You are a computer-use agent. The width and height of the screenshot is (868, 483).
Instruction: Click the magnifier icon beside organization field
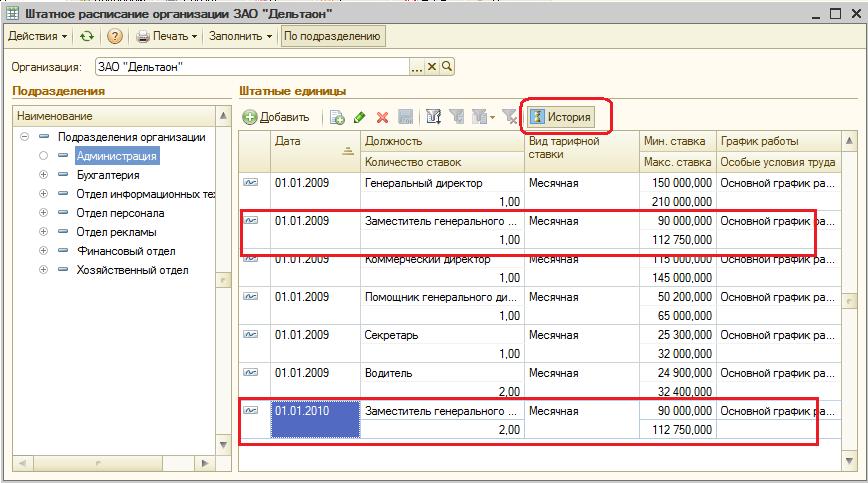coord(448,67)
